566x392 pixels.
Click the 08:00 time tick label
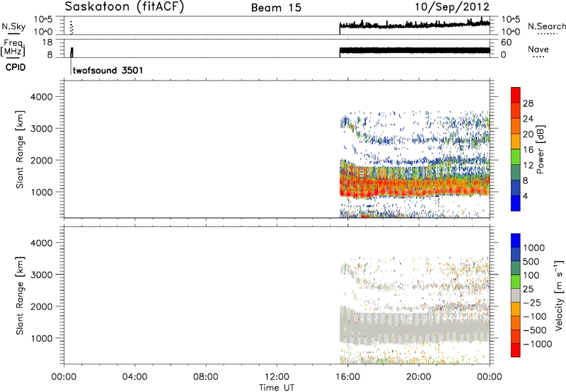(206, 377)
